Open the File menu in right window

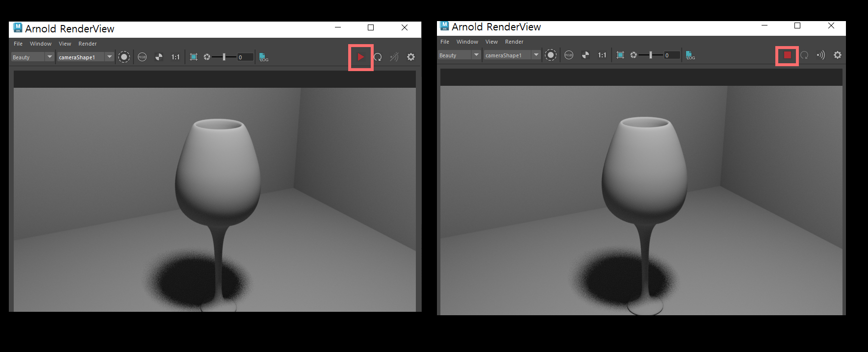click(x=445, y=42)
